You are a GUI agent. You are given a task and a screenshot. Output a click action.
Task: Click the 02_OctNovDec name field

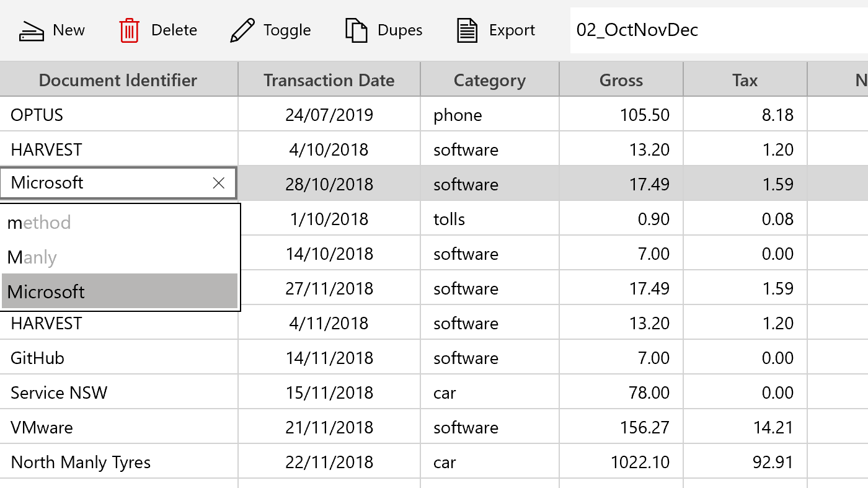[713, 30]
